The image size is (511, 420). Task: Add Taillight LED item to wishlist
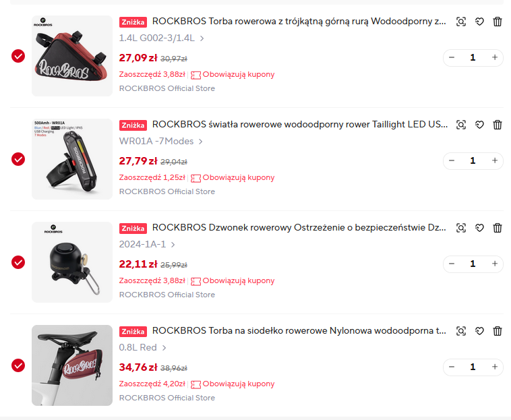click(479, 125)
